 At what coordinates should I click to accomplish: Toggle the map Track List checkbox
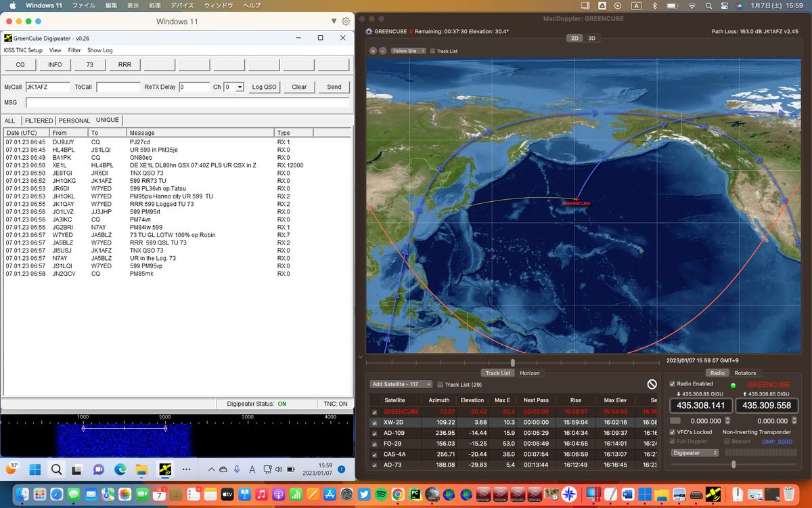433,51
